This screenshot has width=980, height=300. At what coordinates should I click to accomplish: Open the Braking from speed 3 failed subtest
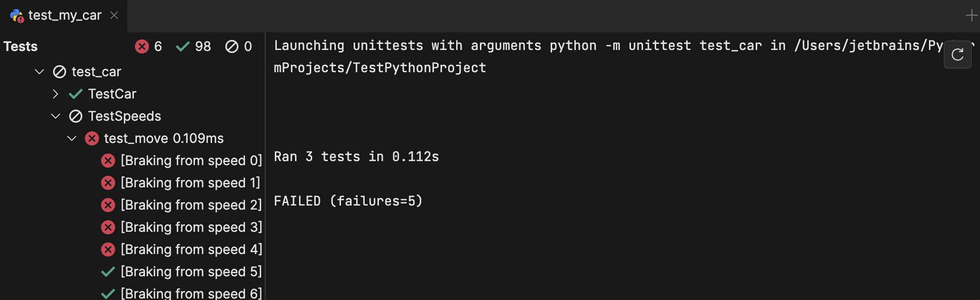(x=191, y=227)
